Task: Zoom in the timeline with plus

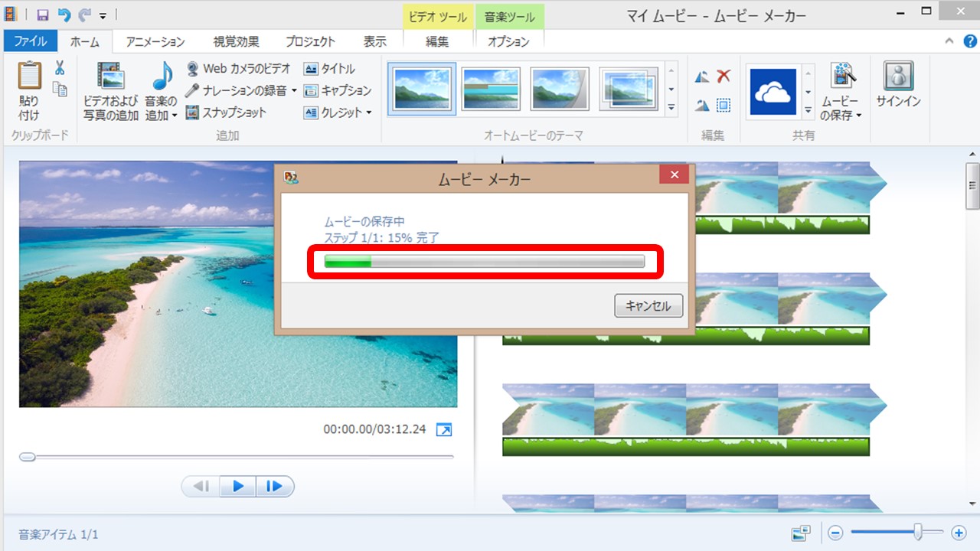Action: click(958, 533)
